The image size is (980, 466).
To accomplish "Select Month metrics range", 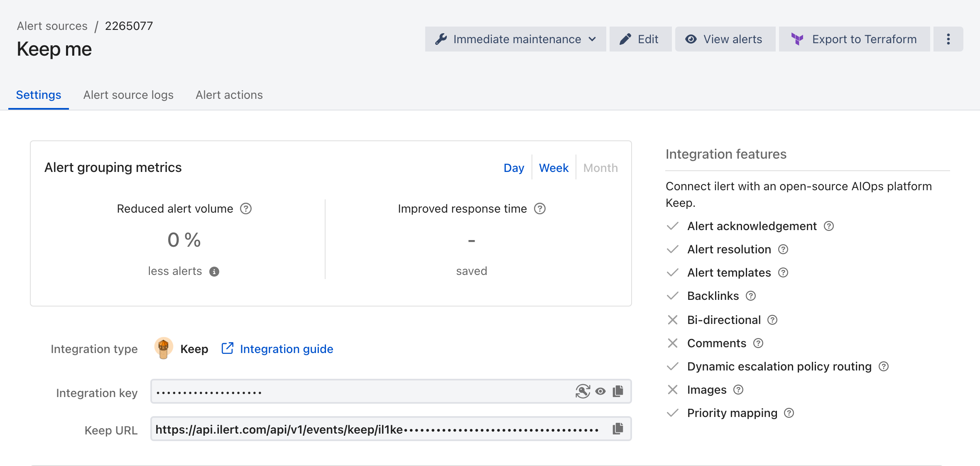I will tap(600, 168).
